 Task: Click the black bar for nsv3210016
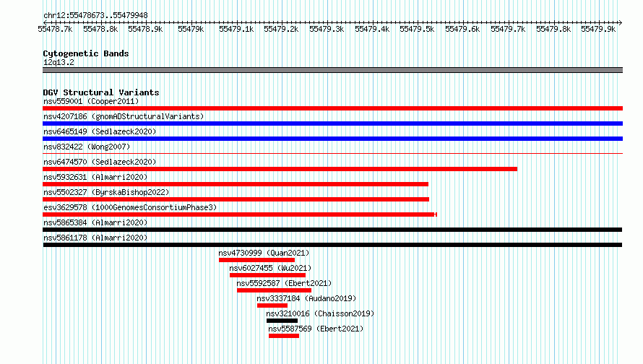(x=282, y=321)
